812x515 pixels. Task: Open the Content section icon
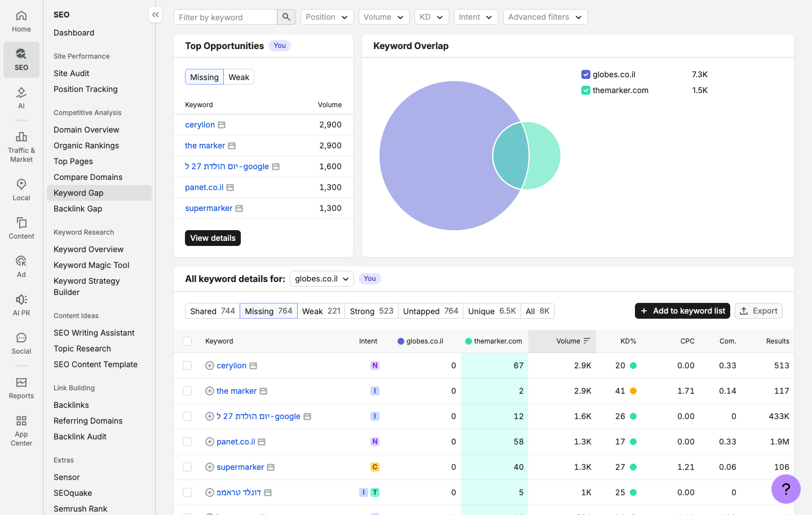(x=21, y=228)
